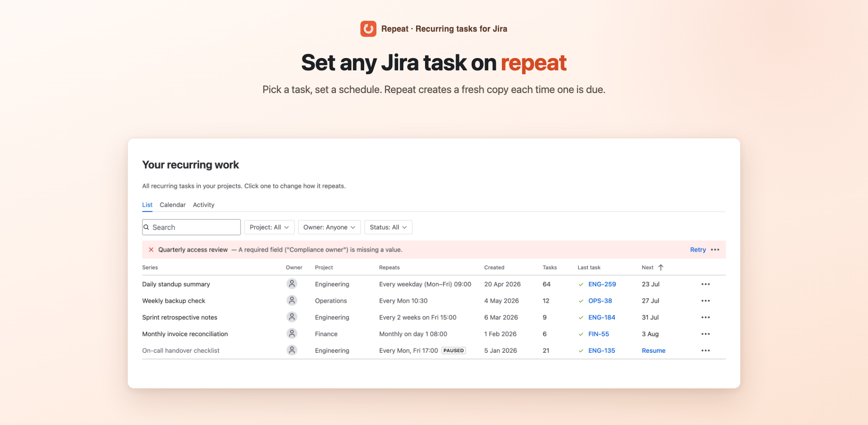Click the red X error icon

pyautogui.click(x=151, y=250)
